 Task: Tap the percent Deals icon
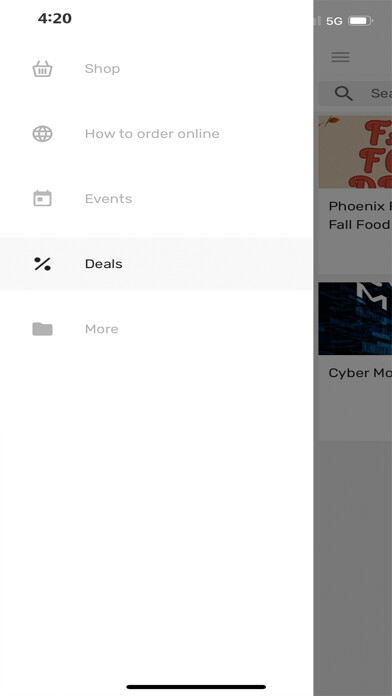[42, 264]
